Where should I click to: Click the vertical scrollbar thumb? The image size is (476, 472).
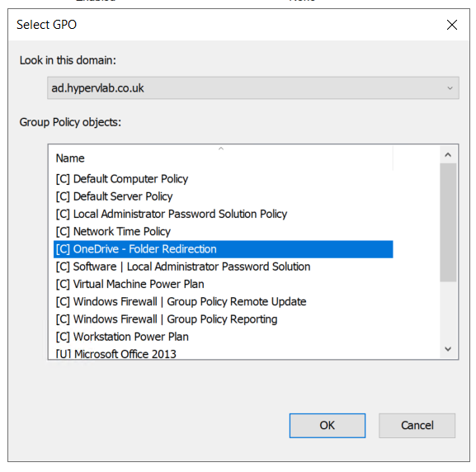448,223
